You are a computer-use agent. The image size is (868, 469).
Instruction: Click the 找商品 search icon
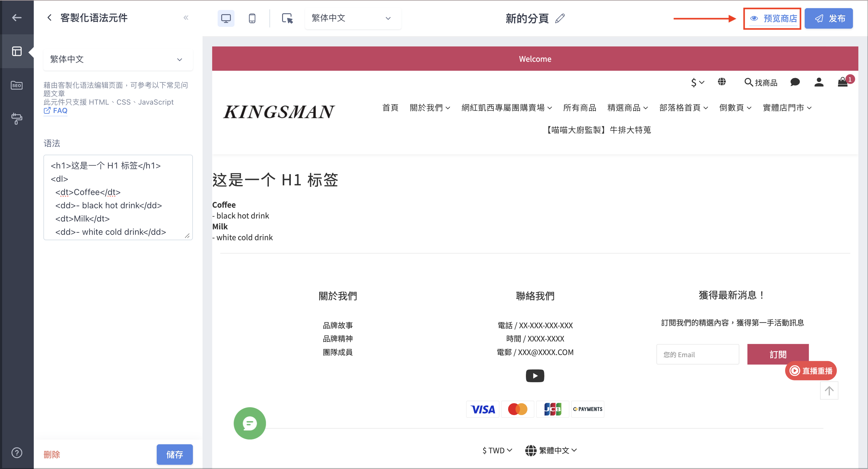click(761, 83)
